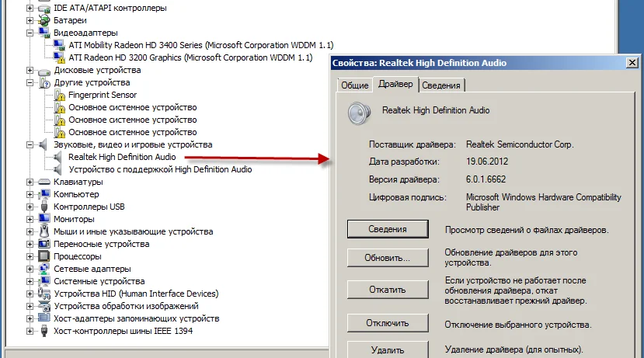Screen dimensions: 644x358
Task: Click the Realtek High Definition Audio tree speaker icon
Action: tap(58, 157)
